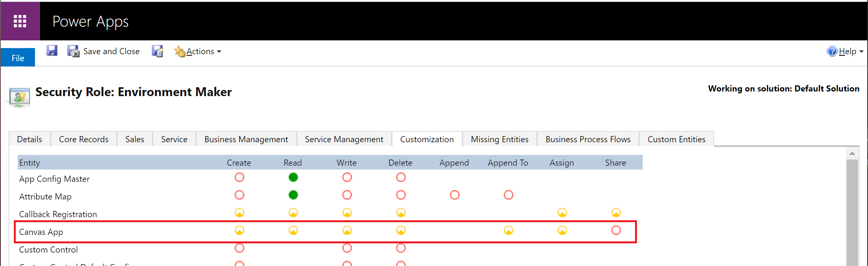Image resolution: width=868 pixels, height=266 pixels.
Task: Click the blue Help question-mark icon
Action: click(x=832, y=51)
